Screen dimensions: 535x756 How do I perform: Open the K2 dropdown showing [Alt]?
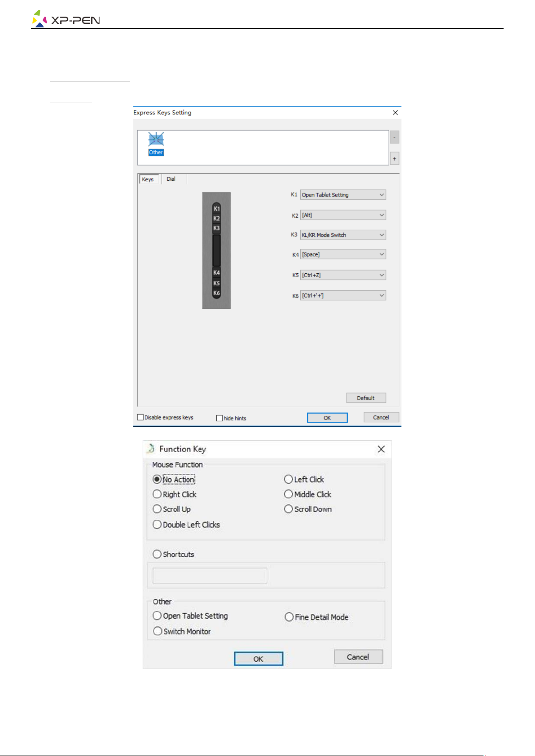(x=343, y=215)
